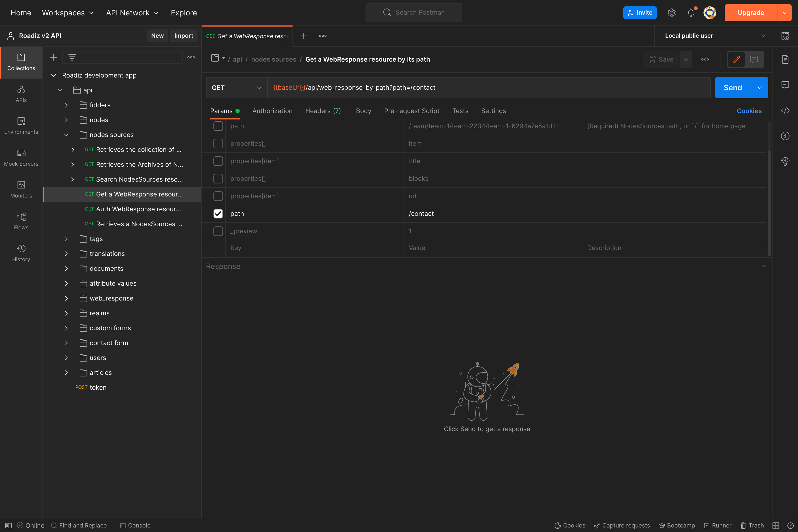
Task: Open the Monitors panel icon
Action: (21, 190)
